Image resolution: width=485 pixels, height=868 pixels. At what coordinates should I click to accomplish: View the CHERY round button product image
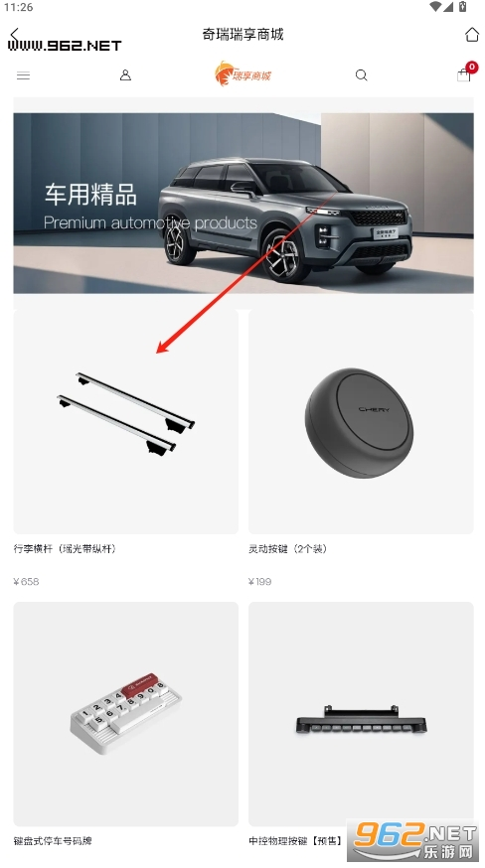pyautogui.click(x=361, y=422)
